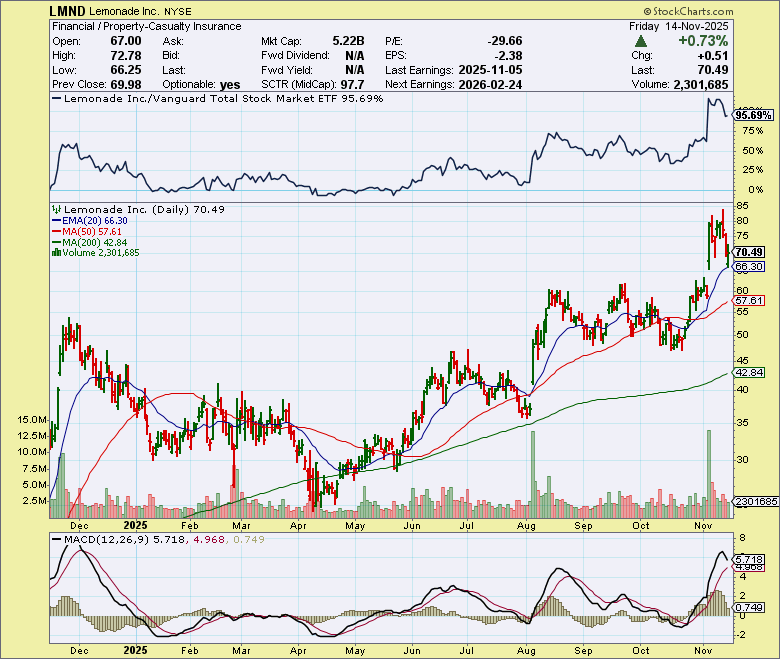
Task: Click the 95.69% relative strength value tag
Action: pyautogui.click(x=754, y=115)
